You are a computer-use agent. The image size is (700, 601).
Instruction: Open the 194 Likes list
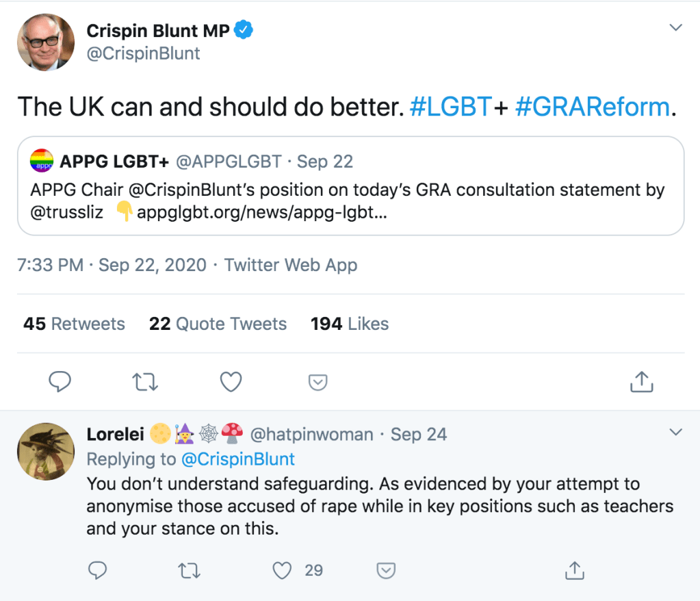(x=349, y=324)
